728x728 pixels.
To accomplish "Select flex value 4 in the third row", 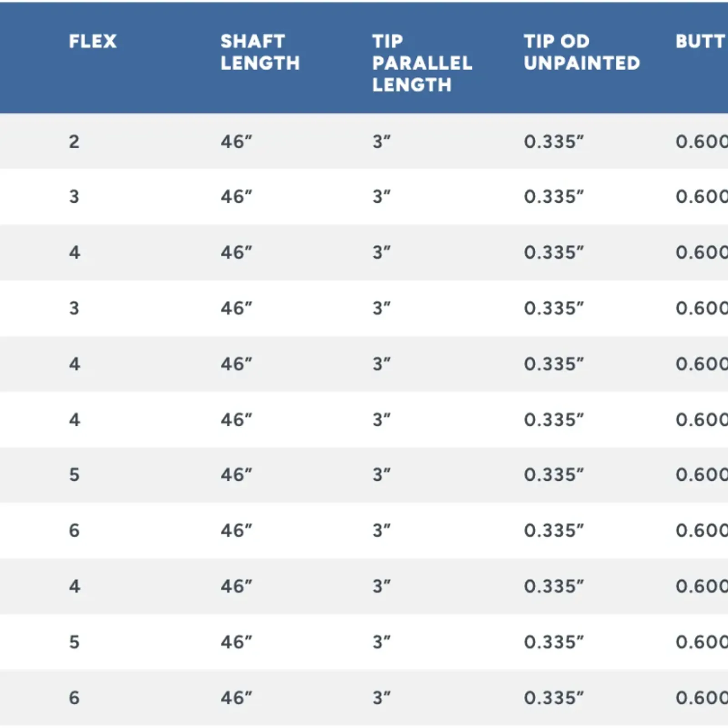I will tap(75, 253).
